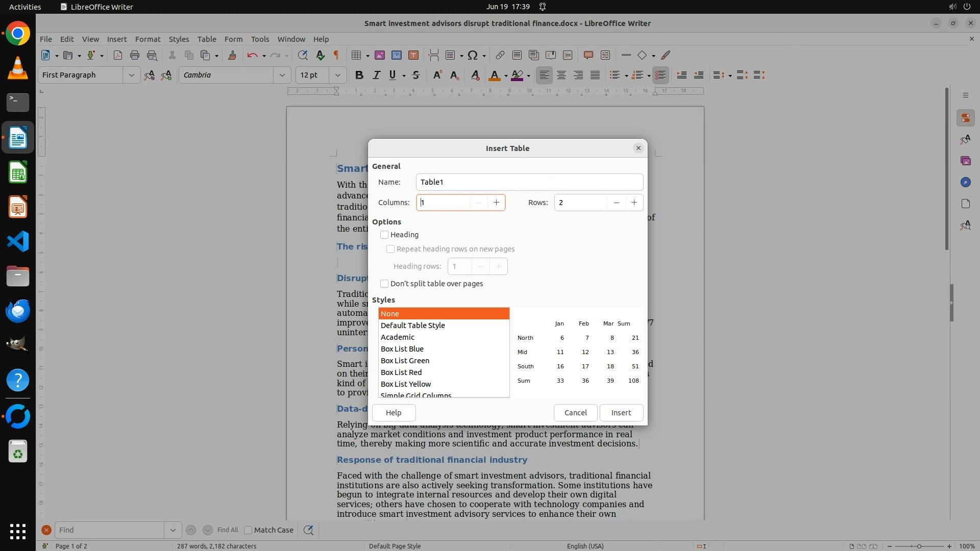980x551 pixels.
Task: Click the Insert Special Character omega icon
Action: pyautogui.click(x=473, y=55)
